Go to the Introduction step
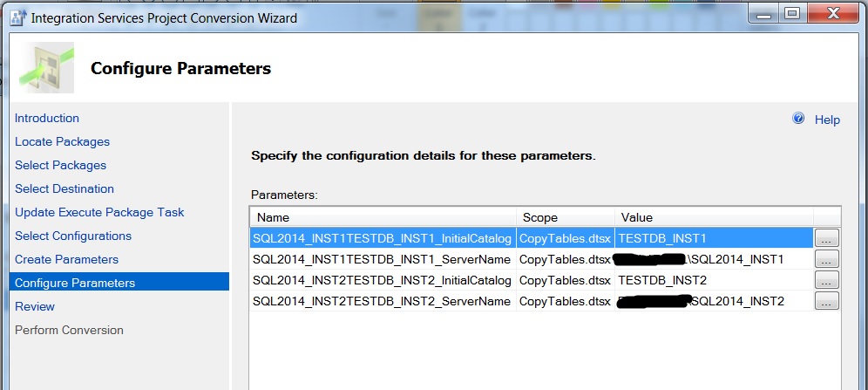The height and width of the screenshot is (390, 868). coord(47,119)
